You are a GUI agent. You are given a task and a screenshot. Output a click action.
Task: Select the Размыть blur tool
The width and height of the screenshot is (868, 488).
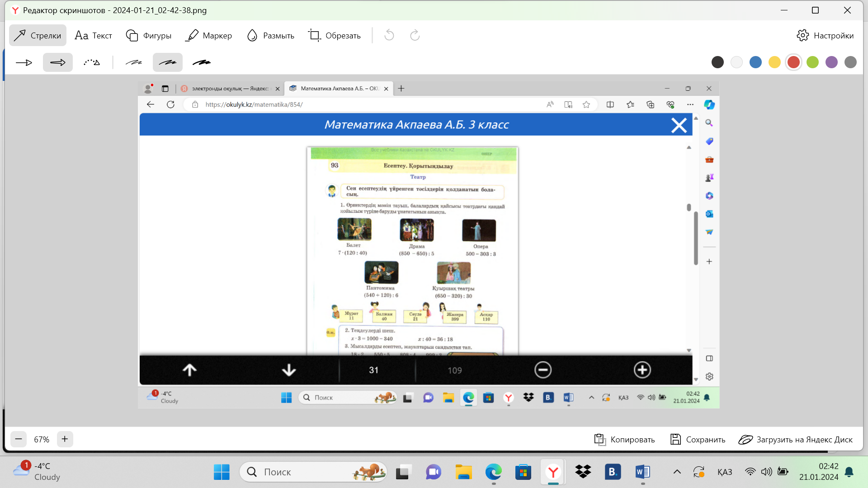click(270, 35)
